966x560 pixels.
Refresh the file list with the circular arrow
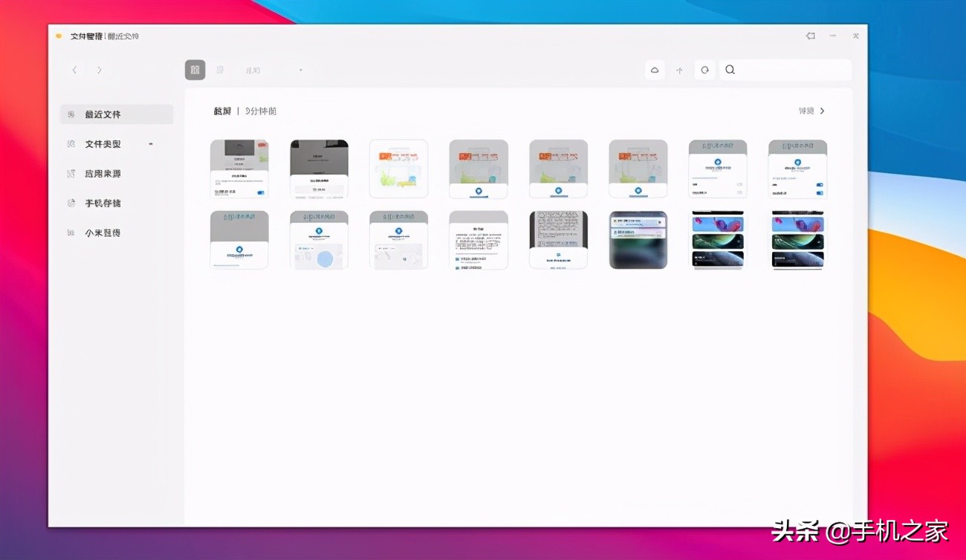(704, 70)
